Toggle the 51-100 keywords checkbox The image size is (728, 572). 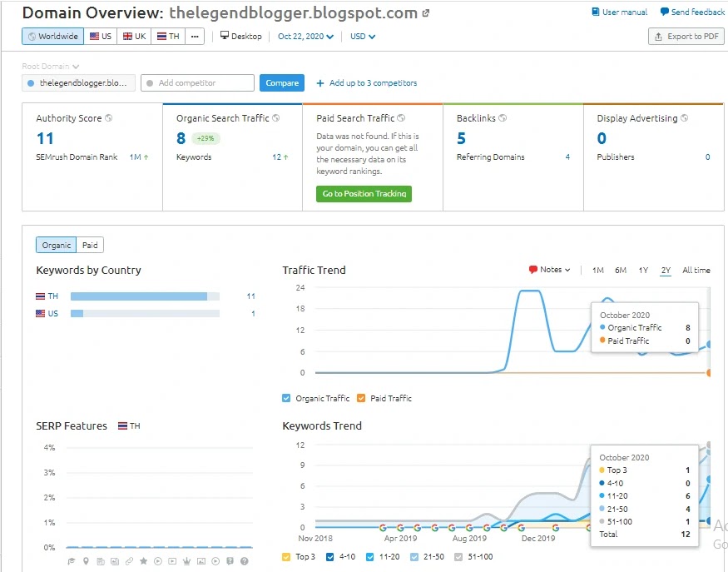tap(458, 557)
